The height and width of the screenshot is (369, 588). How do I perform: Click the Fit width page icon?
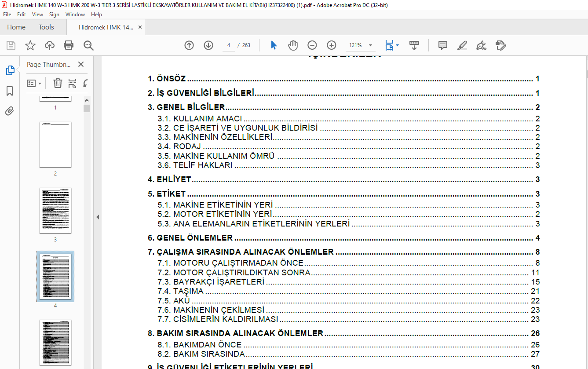pos(390,45)
